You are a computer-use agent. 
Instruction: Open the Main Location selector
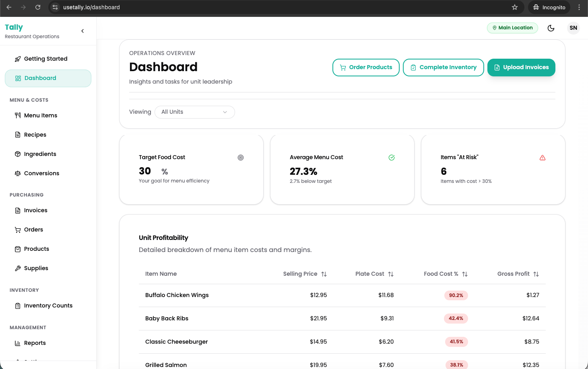[512, 28]
